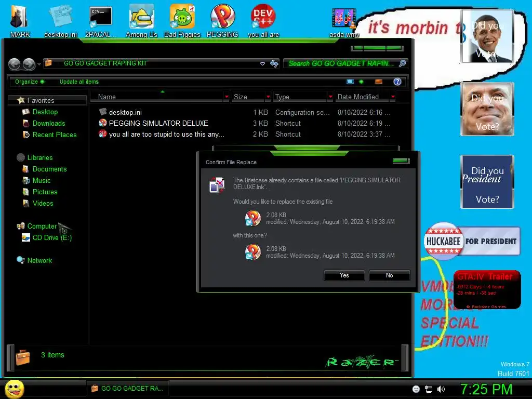Click the network tray icon
The image size is (532, 399).
pos(429,389)
